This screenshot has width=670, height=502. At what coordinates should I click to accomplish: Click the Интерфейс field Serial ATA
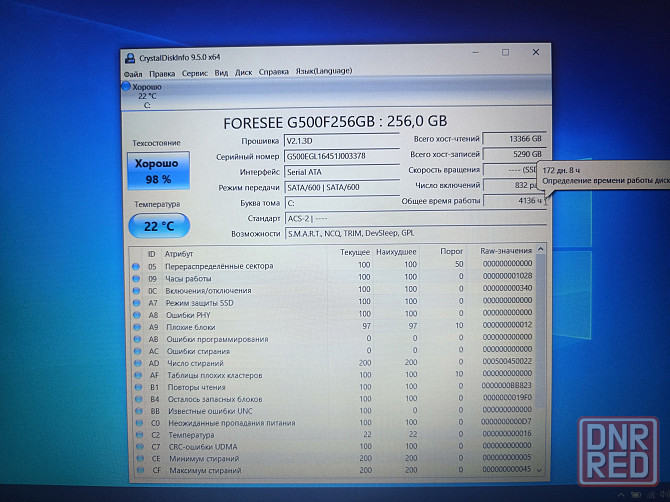click(x=341, y=172)
